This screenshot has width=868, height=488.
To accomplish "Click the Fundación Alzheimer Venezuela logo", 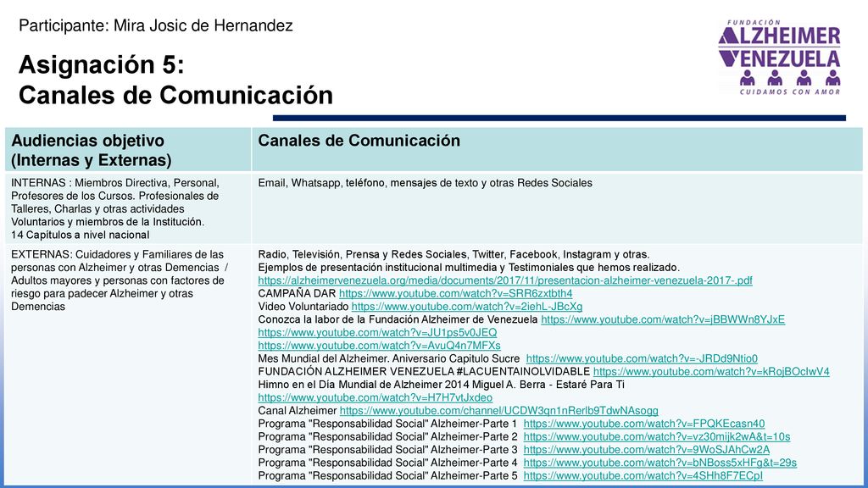I will click(780, 58).
